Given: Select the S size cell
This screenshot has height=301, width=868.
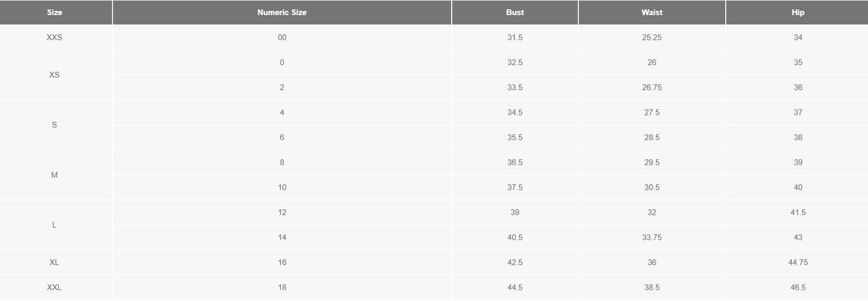Looking at the screenshot, I should coord(55,125).
